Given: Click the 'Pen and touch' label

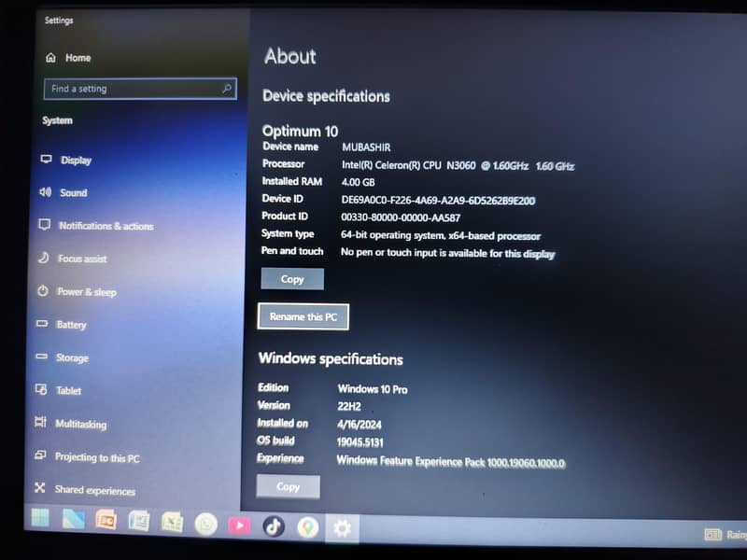Looking at the screenshot, I should coord(292,250).
